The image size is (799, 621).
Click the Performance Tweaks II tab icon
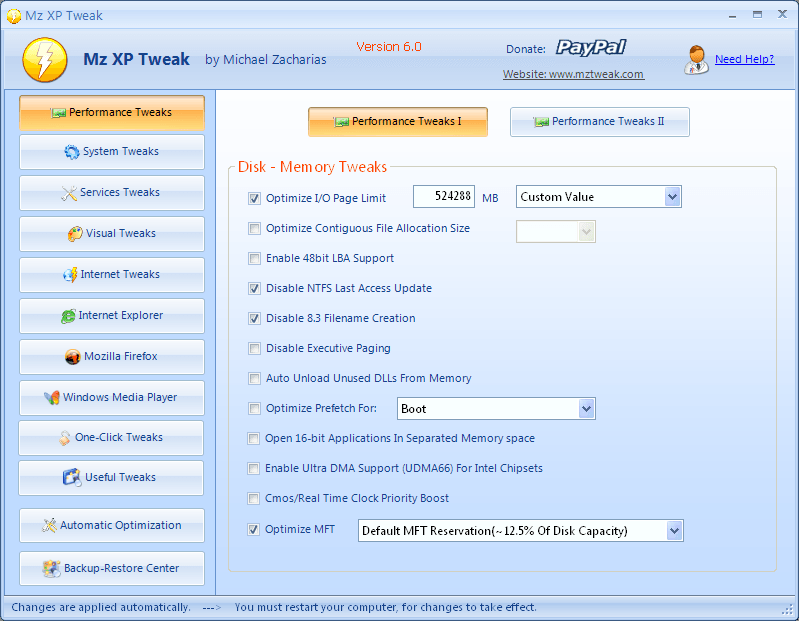pos(541,122)
